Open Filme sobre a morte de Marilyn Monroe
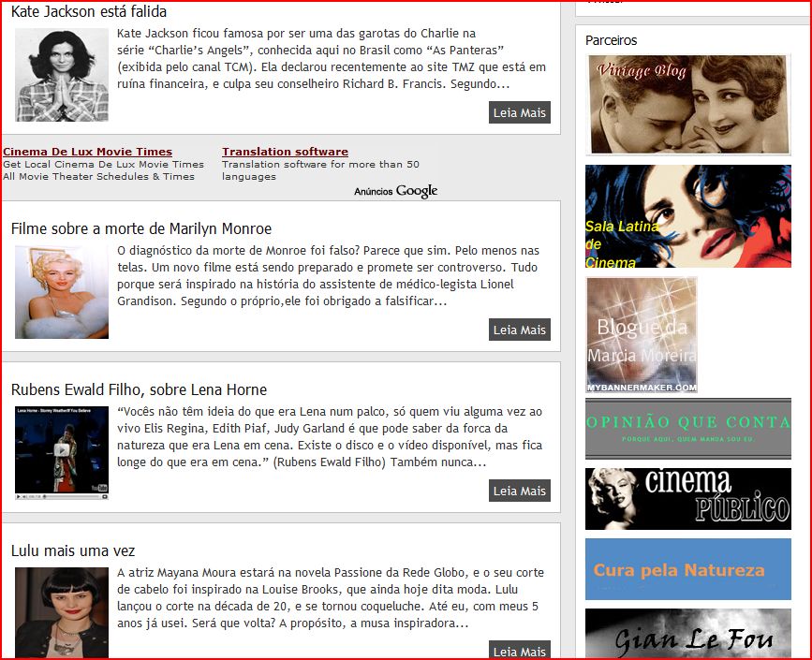 click(141, 228)
